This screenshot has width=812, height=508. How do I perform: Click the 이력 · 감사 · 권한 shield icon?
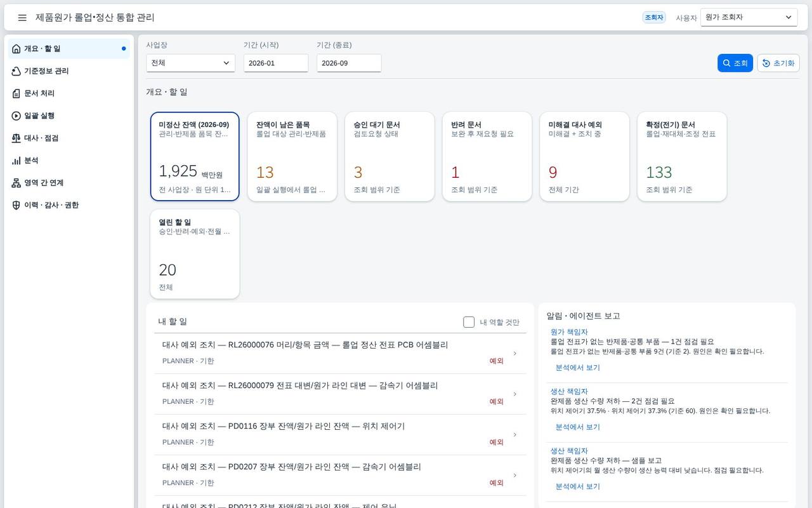16,205
